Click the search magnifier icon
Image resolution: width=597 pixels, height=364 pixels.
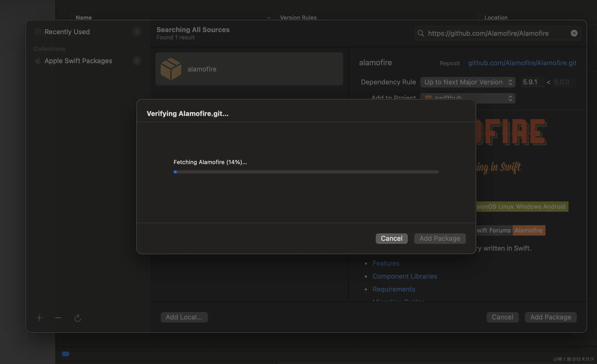(x=421, y=33)
